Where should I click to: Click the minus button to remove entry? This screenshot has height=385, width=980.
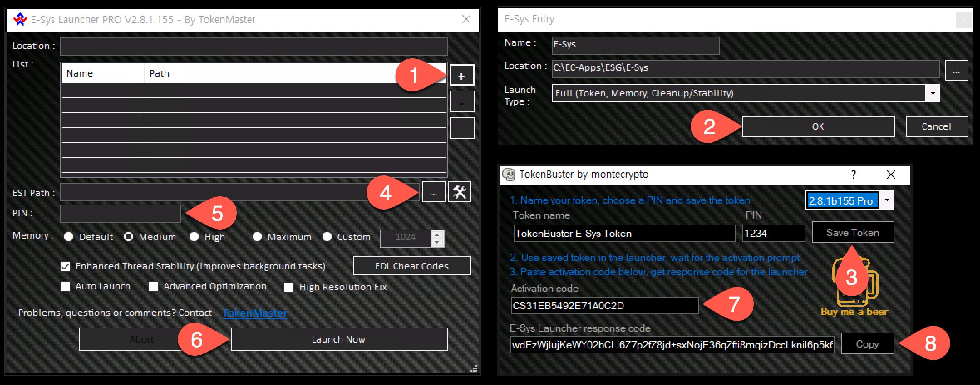click(461, 102)
